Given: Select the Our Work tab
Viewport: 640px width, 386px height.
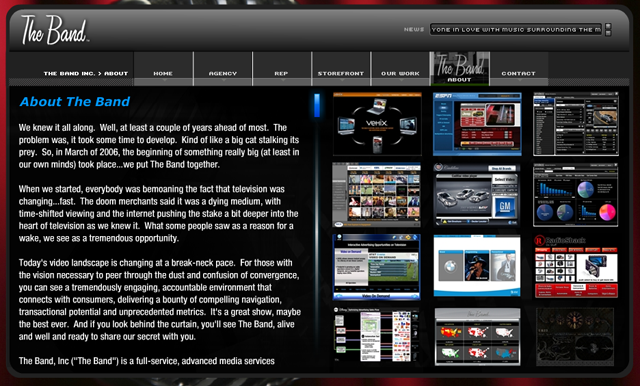Looking at the screenshot, I should (400, 69).
